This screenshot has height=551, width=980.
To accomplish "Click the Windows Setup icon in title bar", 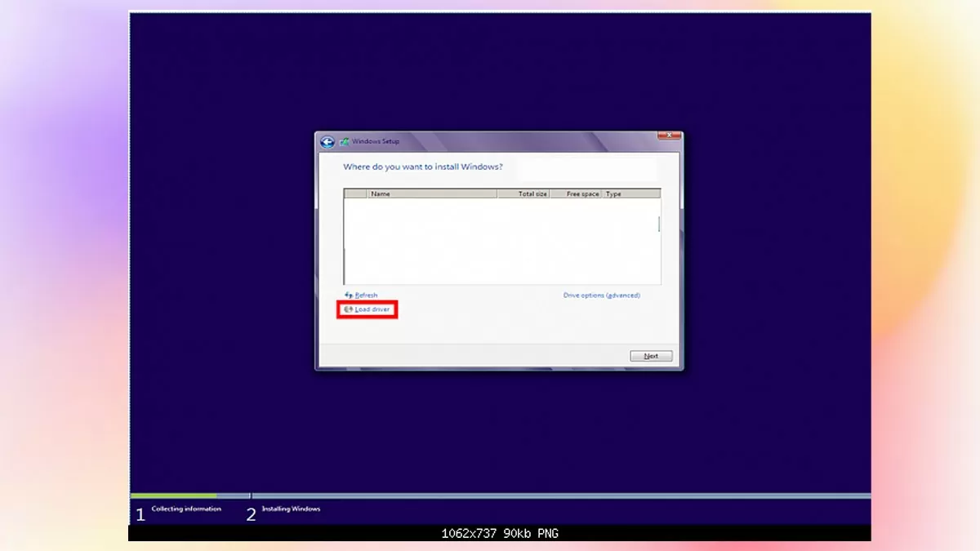I will 344,140.
